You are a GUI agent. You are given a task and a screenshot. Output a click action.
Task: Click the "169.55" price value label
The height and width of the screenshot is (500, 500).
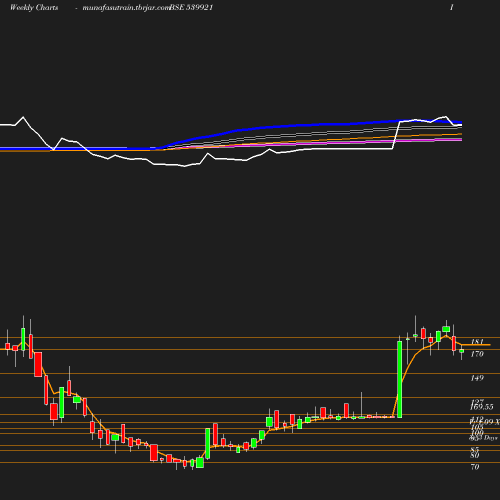point(482,407)
